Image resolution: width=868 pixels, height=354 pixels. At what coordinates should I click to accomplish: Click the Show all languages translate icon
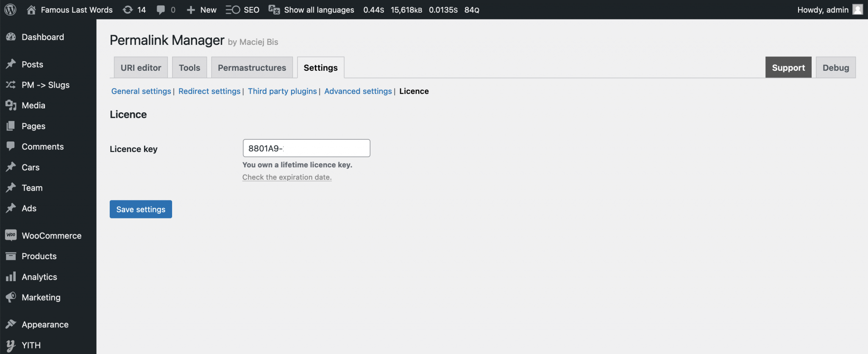click(274, 10)
